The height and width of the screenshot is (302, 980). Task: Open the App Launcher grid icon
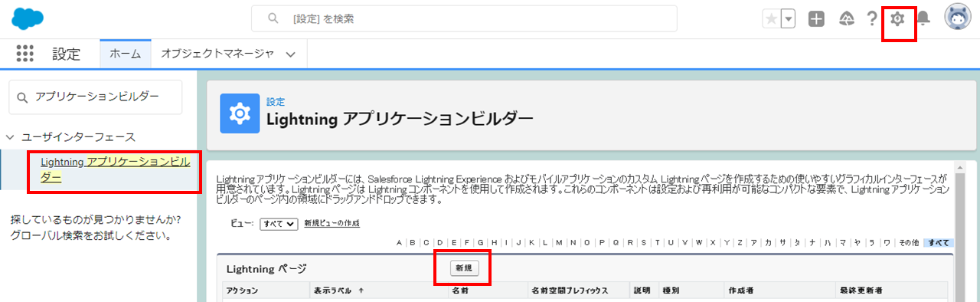click(x=25, y=54)
